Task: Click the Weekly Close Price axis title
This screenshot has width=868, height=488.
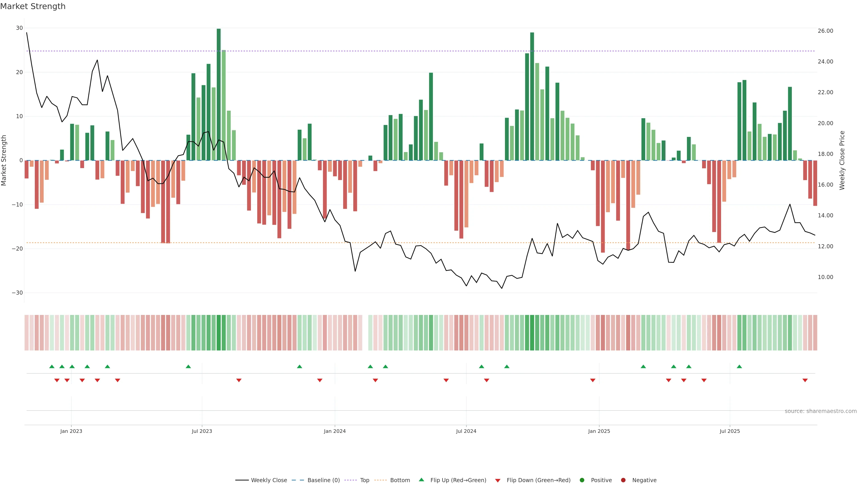Action: [x=842, y=160]
